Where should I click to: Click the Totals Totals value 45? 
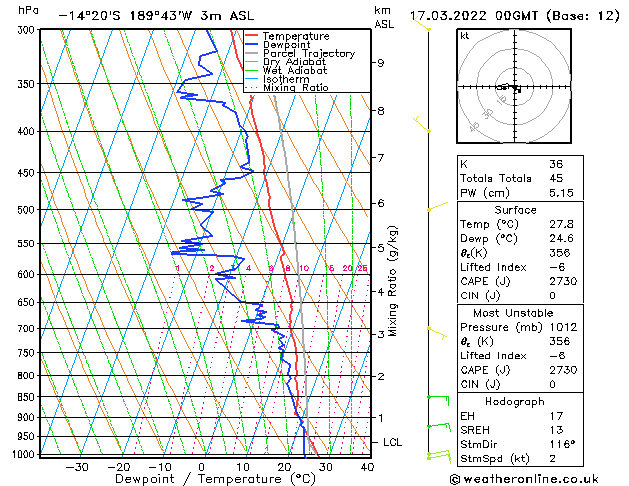click(556, 178)
